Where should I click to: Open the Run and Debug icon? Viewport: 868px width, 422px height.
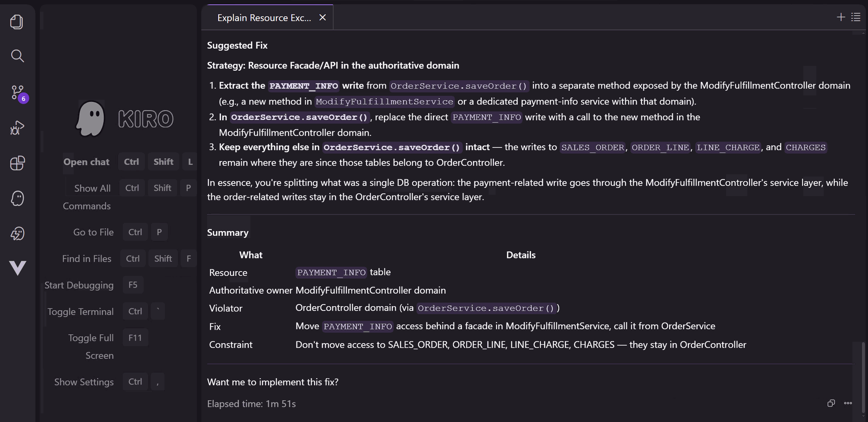(17, 128)
